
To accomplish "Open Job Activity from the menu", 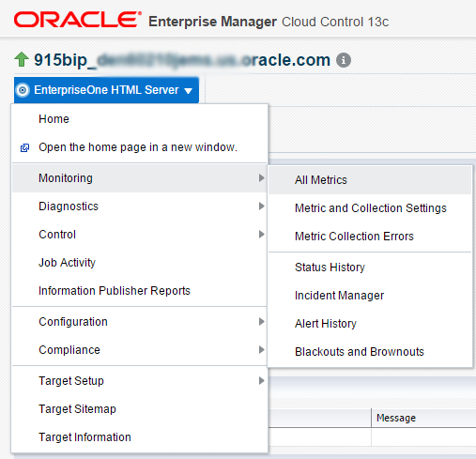I will [x=140, y=263].
